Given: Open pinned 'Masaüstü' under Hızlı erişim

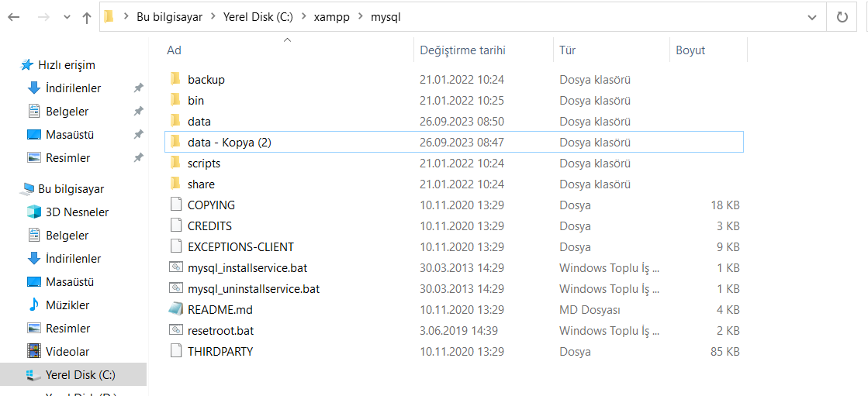Looking at the screenshot, I should (x=70, y=134).
